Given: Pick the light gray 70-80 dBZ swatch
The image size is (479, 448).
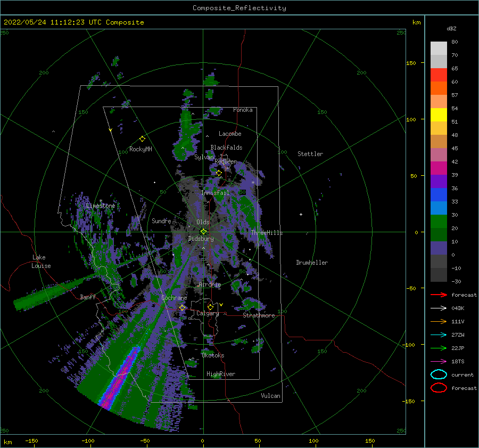Looking at the screenshot, I should (439, 48).
